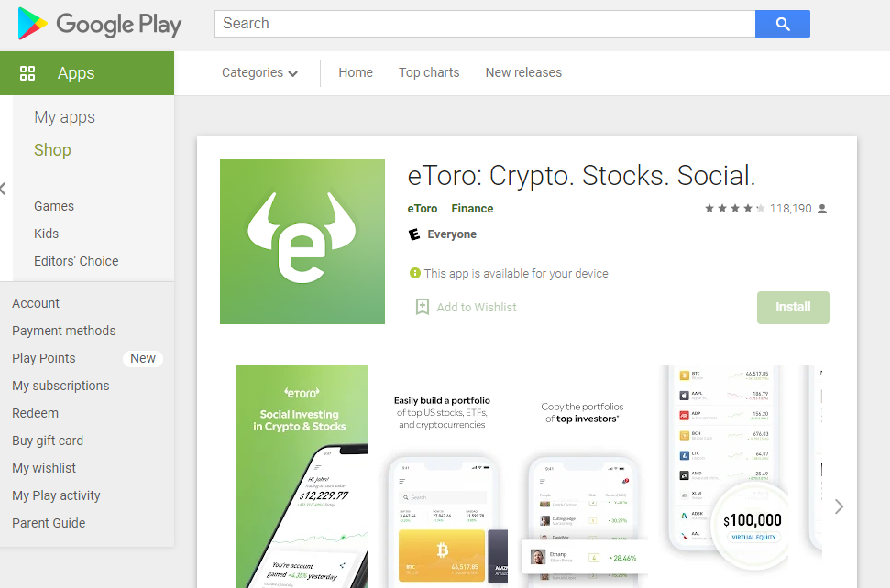This screenshot has width=890, height=588.
Task: Click the star rating display
Action: coord(734,209)
